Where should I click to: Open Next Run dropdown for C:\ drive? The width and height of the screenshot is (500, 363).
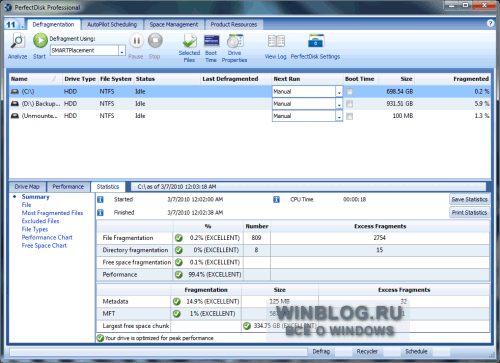point(339,92)
